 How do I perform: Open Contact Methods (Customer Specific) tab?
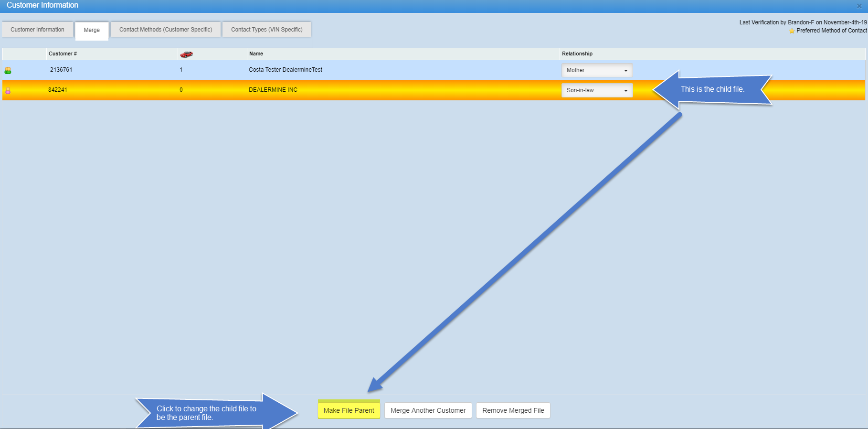[166, 30]
